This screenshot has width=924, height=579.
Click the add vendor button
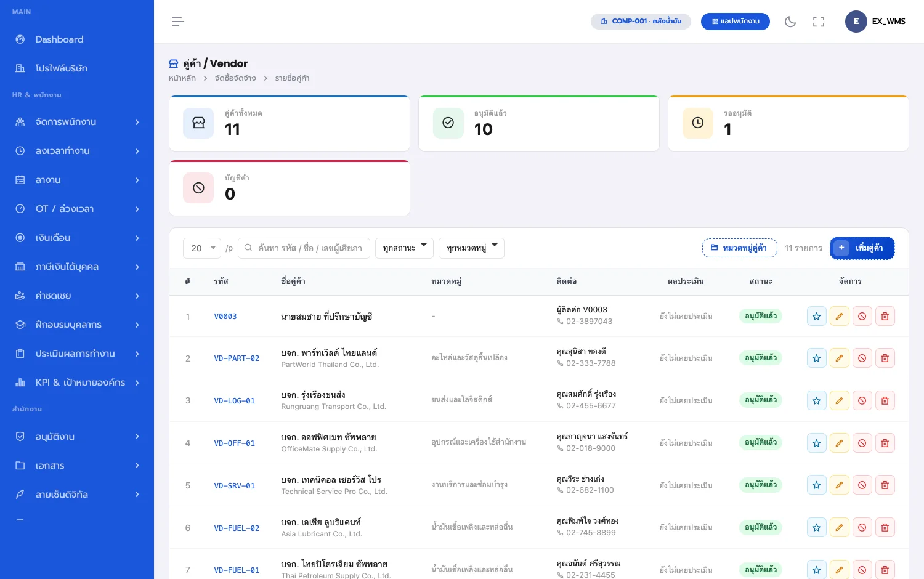862,248
